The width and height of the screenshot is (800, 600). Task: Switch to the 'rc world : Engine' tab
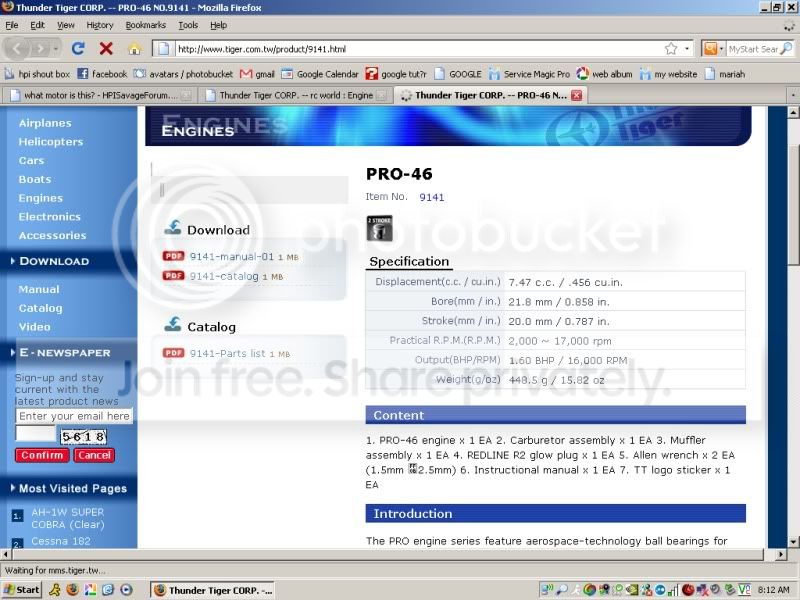(x=296, y=95)
